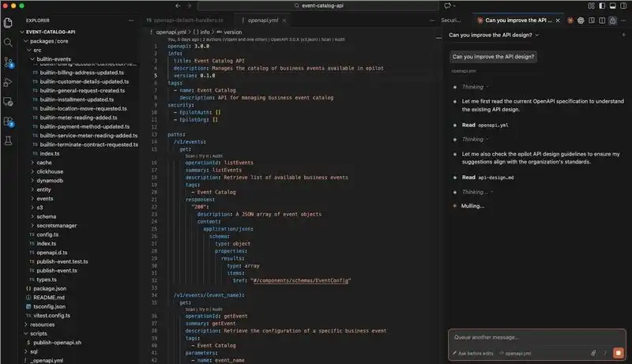Open package.json in explorer
The image size is (632, 364).
(50, 289)
